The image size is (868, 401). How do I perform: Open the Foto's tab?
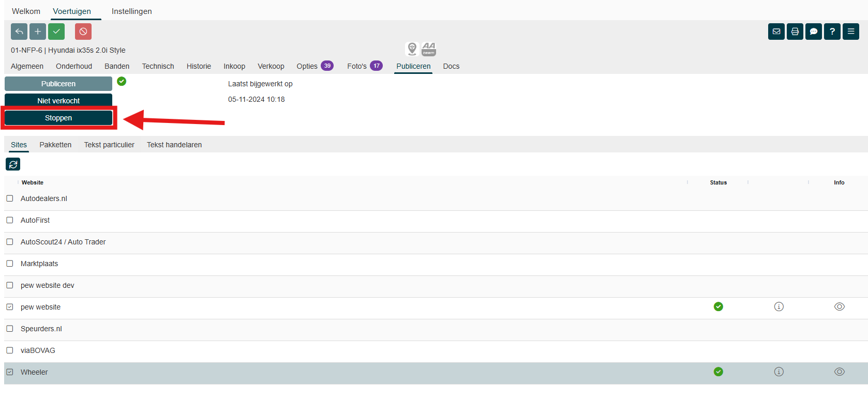coord(357,66)
